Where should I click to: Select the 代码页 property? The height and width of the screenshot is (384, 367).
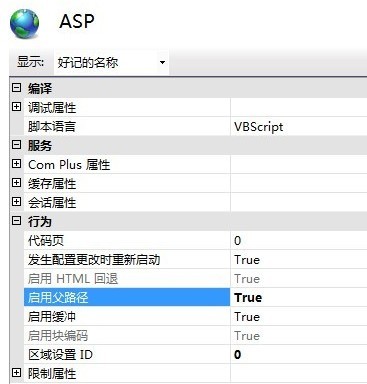point(127,240)
